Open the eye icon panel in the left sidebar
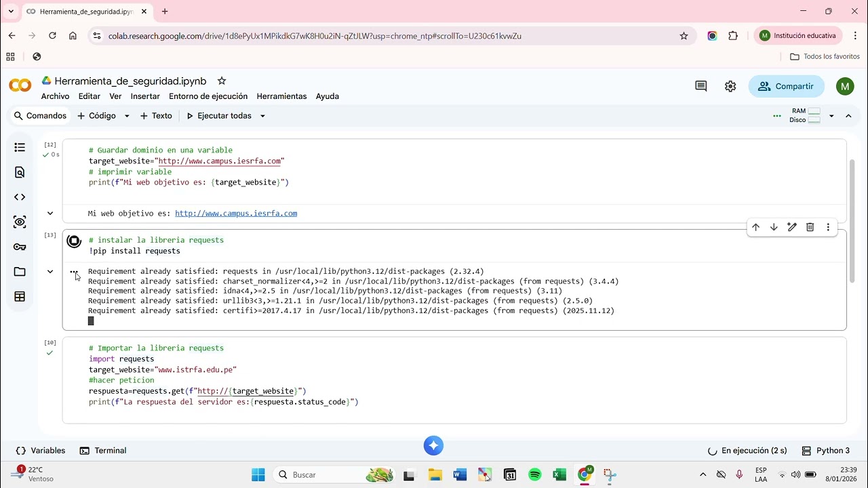This screenshot has height=488, width=868. (x=20, y=222)
